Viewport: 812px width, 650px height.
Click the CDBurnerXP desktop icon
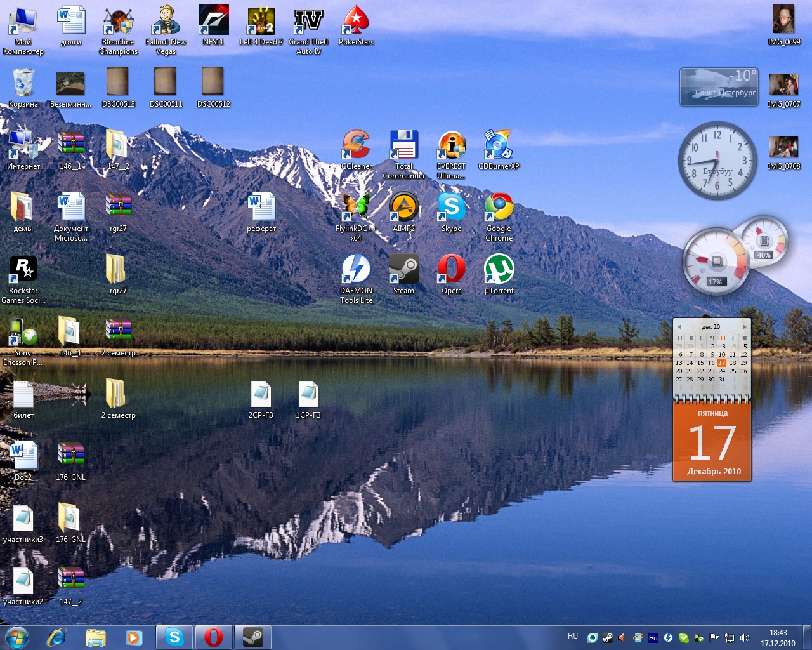499,150
